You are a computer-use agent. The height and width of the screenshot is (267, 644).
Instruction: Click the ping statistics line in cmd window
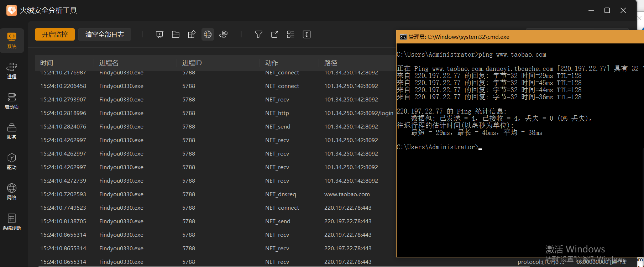(x=451, y=111)
